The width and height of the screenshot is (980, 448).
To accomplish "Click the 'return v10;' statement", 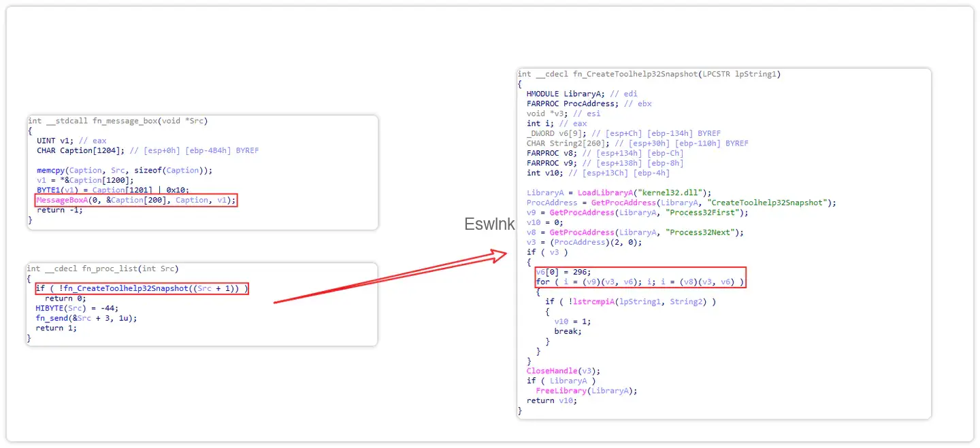I will tap(550, 400).
